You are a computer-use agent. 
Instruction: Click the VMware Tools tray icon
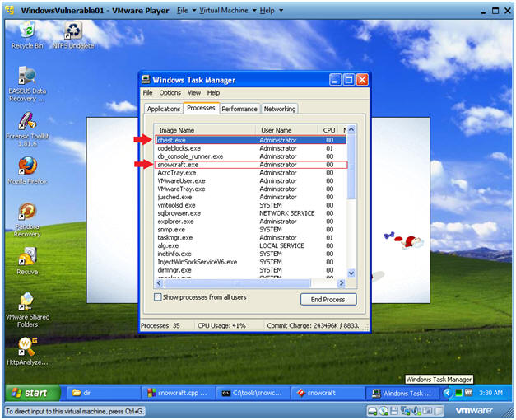click(468, 393)
